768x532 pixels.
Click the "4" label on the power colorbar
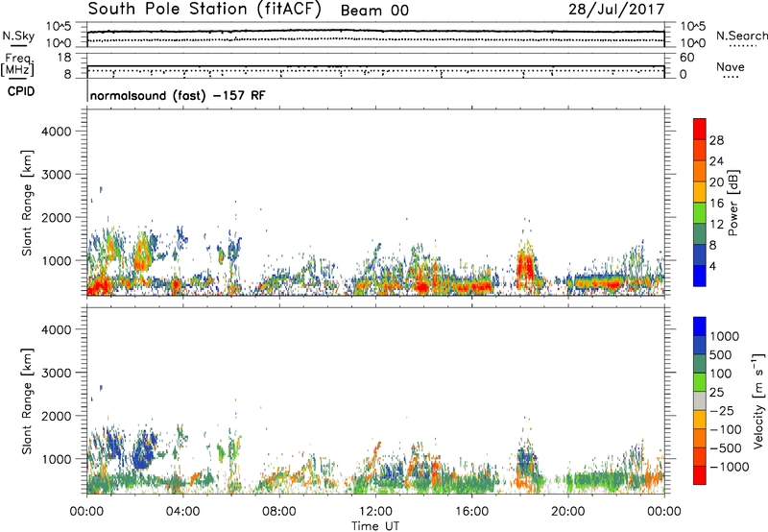pyautogui.click(x=712, y=266)
